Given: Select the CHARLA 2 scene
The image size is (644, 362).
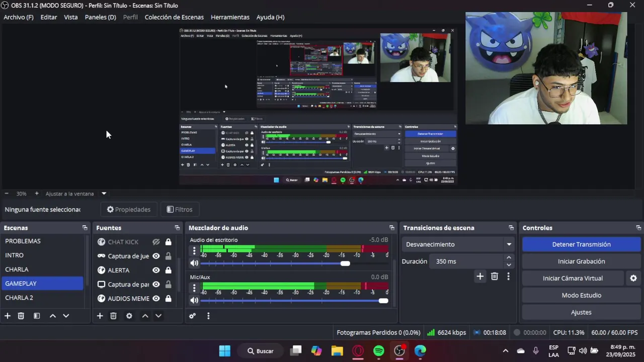Looking at the screenshot, I should 42,298.
